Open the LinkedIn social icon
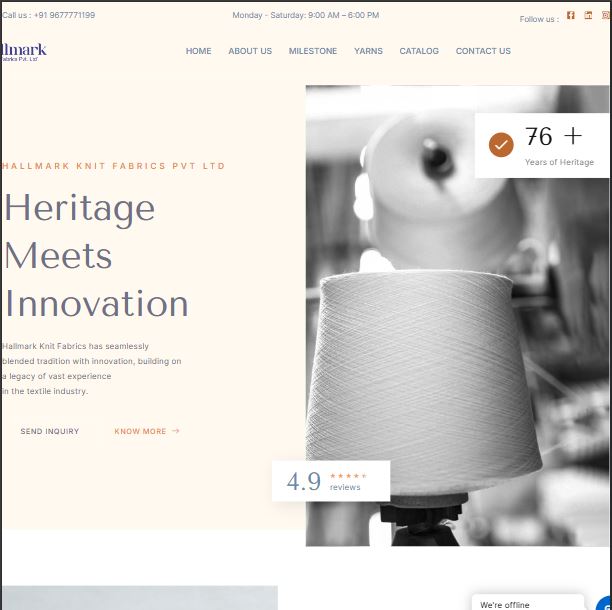612x610 pixels. (588, 15)
